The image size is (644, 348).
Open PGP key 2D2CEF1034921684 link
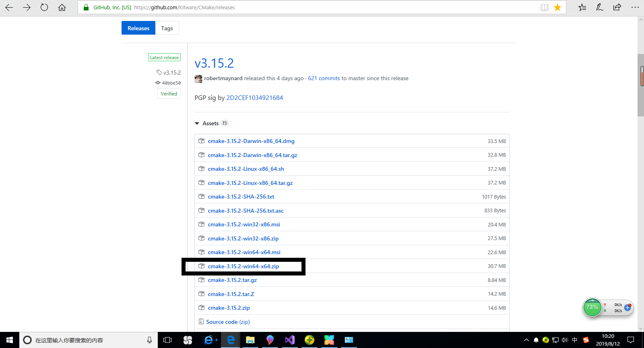254,97
